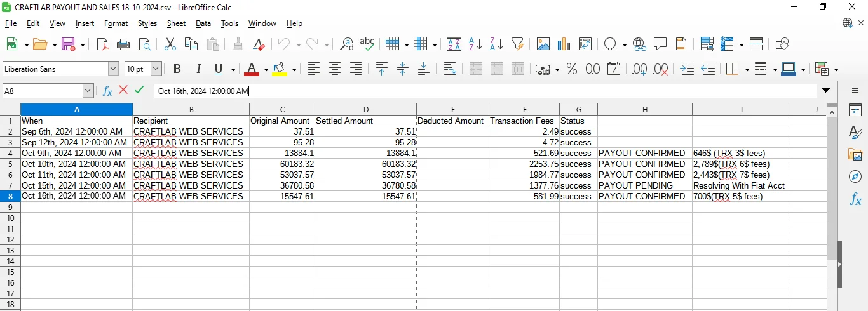Open the sidebar Gallery deck
The width and height of the screenshot is (868, 311).
click(x=855, y=155)
